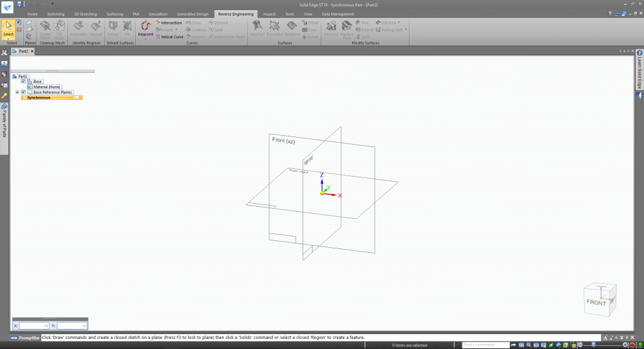The height and width of the screenshot is (349, 644).
Task: Click the zoom out minus button
Action: pos(580,345)
